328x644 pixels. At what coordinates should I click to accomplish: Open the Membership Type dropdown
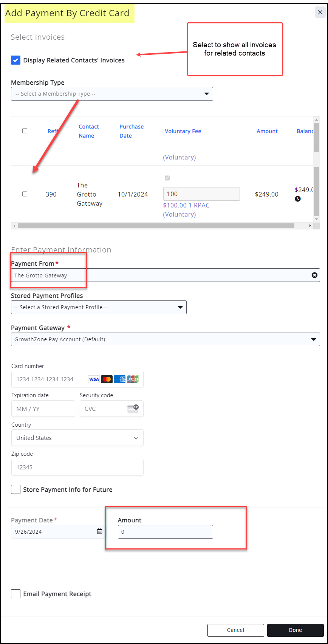point(112,94)
